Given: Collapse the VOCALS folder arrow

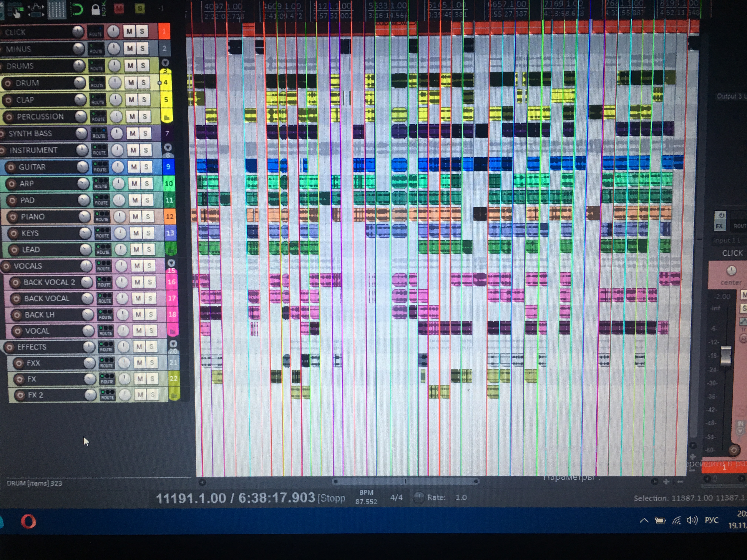Looking at the screenshot, I should pyautogui.click(x=171, y=263).
